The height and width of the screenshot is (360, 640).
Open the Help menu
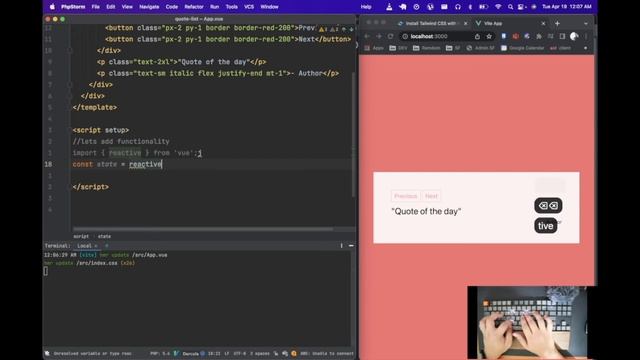point(366,7)
